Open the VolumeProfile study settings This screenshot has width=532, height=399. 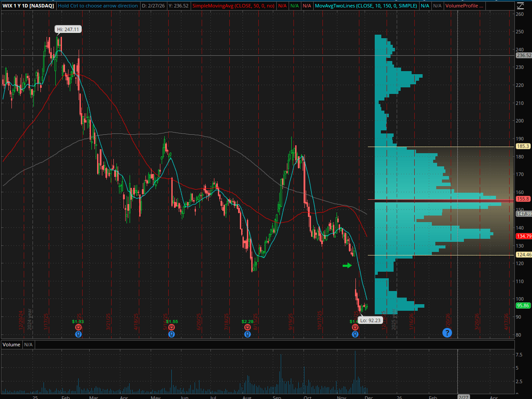point(464,6)
